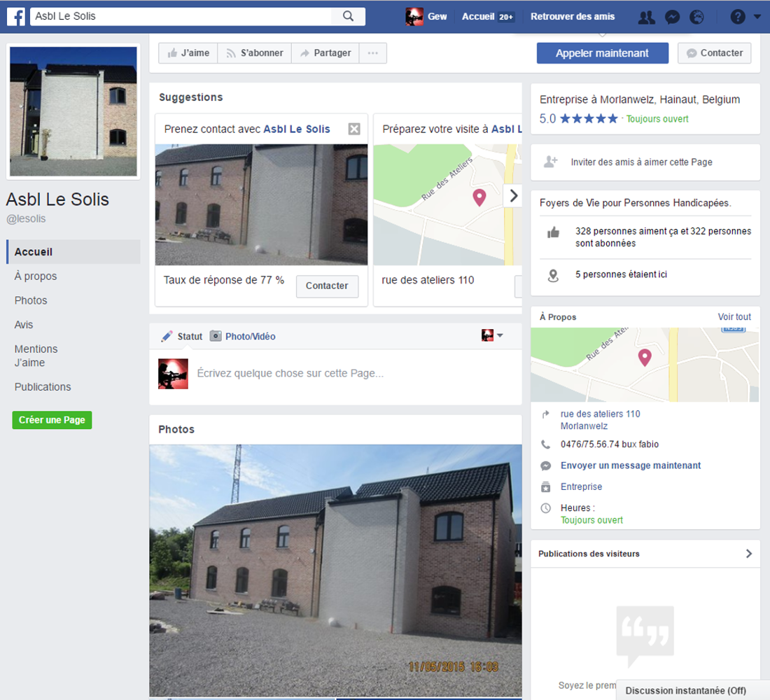Click Voir tout in À Propos

(734, 317)
